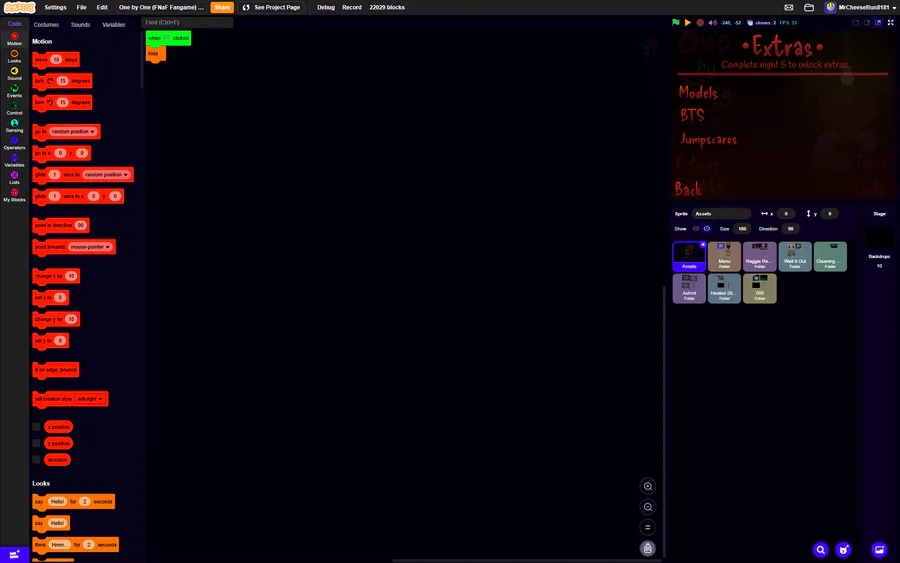Zoom in on the workspace
900x563 pixels.
click(x=647, y=486)
